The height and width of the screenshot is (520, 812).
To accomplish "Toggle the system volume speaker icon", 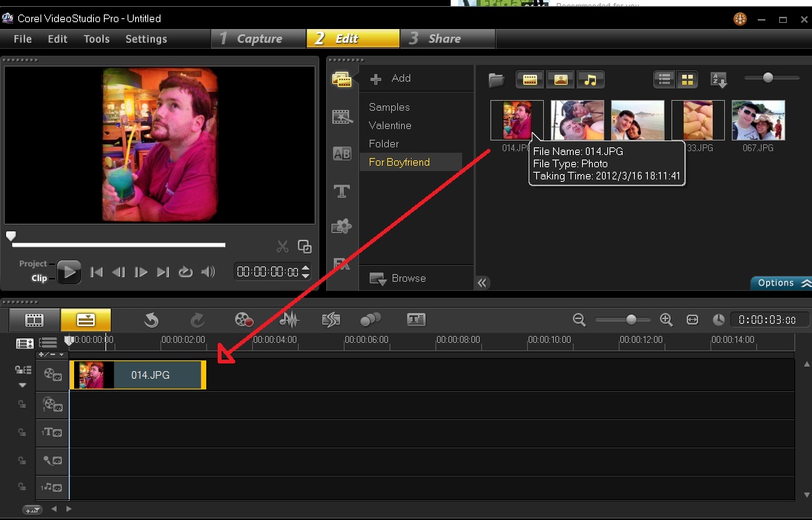I will [208, 272].
